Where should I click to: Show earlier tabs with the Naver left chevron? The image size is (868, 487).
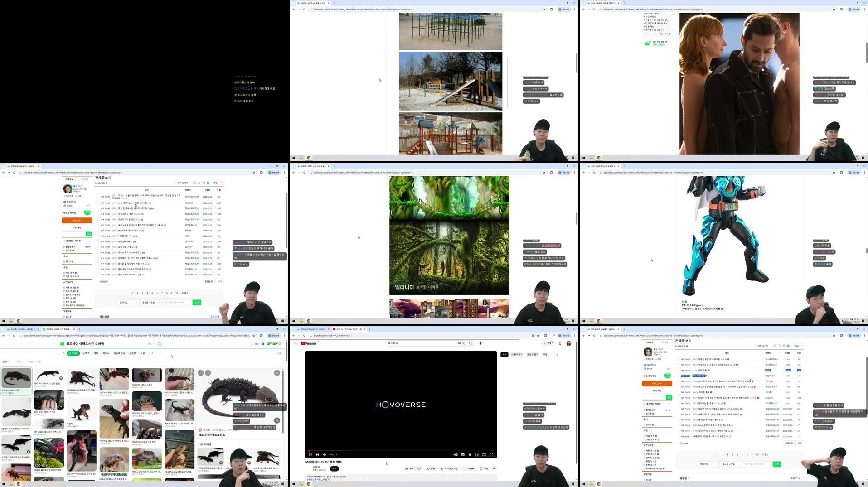click(x=63, y=353)
